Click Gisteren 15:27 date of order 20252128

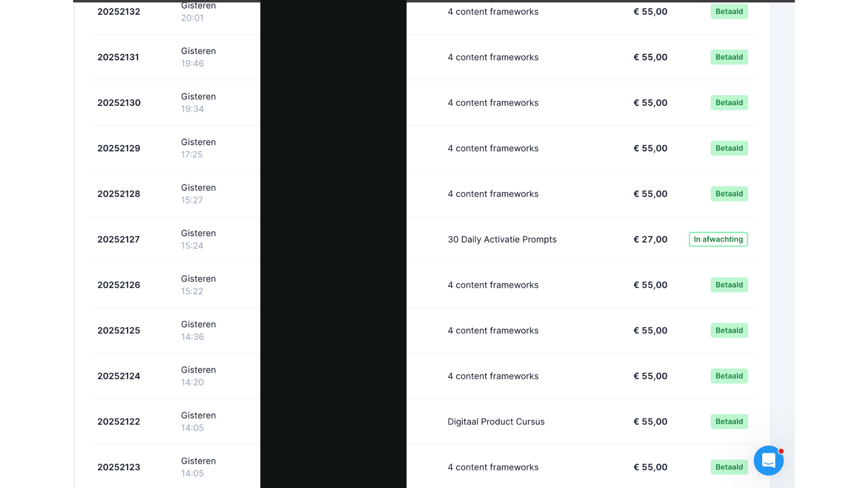coord(198,193)
